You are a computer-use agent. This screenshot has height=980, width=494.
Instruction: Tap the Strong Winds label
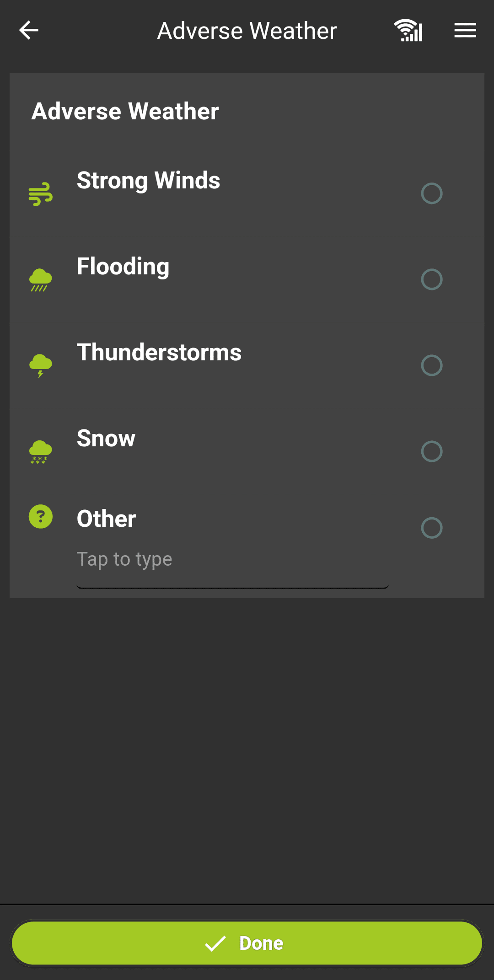tap(148, 180)
